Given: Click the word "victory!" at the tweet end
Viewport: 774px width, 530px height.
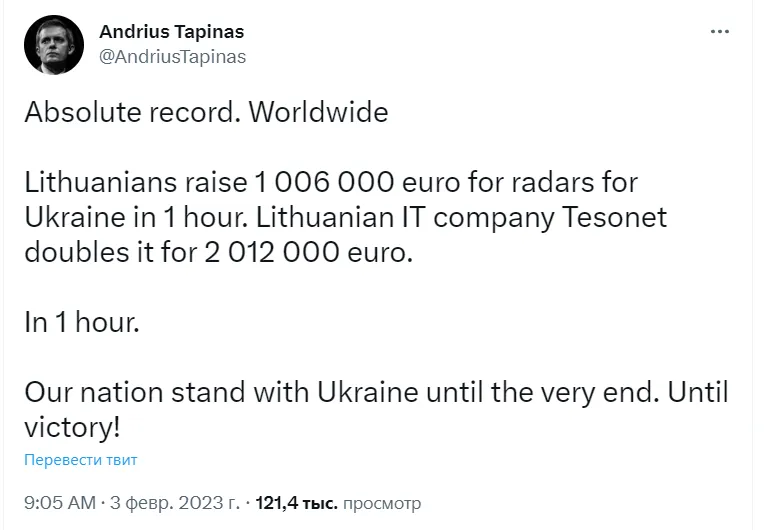Looking at the screenshot, I should coord(73,426).
